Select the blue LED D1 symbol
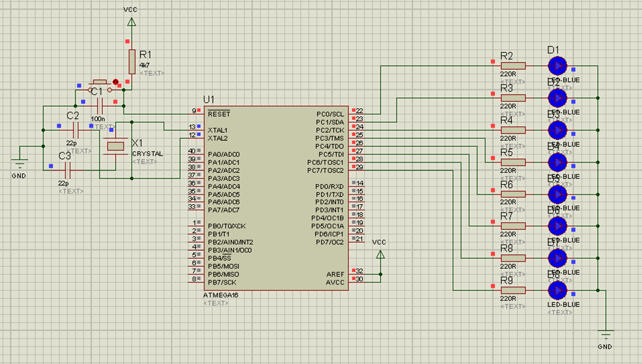Image resolution: width=642 pixels, height=364 pixels. (557, 66)
